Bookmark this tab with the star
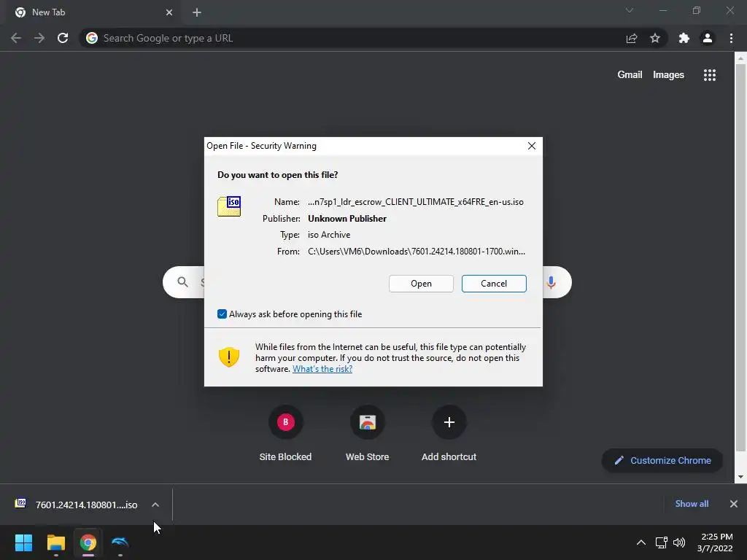 point(655,38)
